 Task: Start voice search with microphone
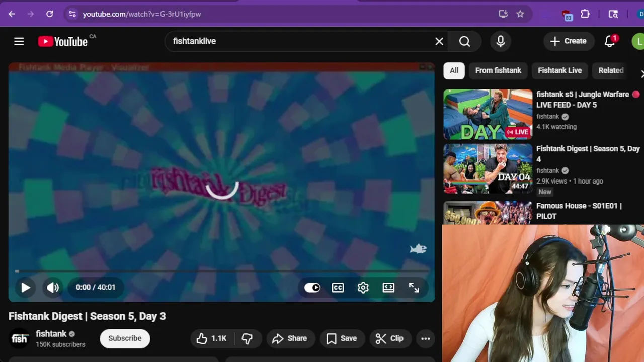501,41
